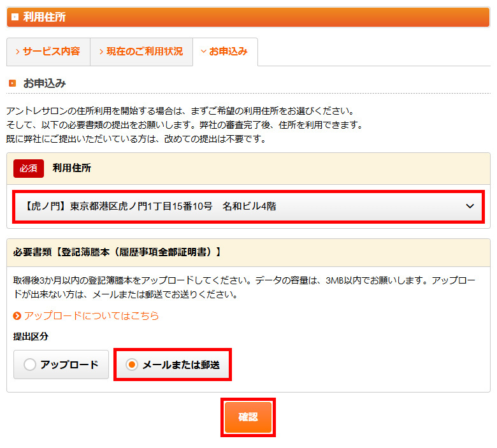Click the white square icon in 利用住所 header
The image size is (497, 448).
[15, 17]
